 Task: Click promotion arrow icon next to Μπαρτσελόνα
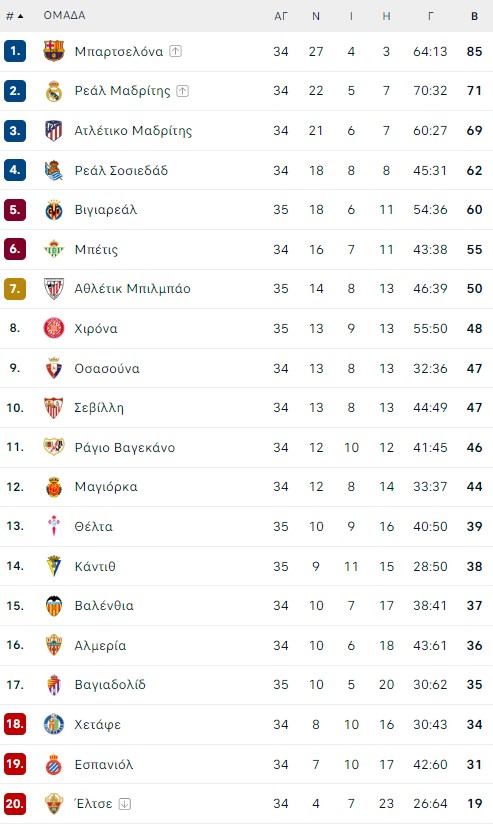(x=175, y=51)
